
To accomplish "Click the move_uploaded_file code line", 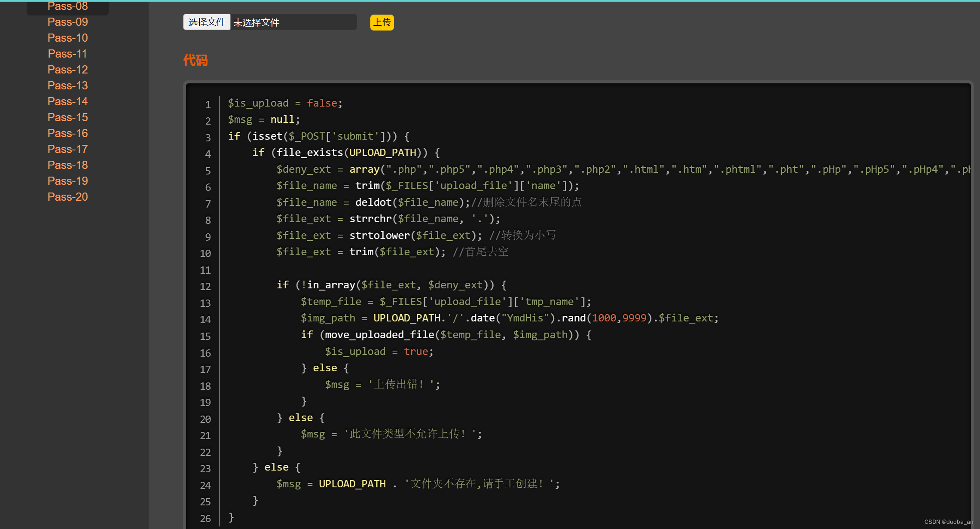I will (446, 335).
